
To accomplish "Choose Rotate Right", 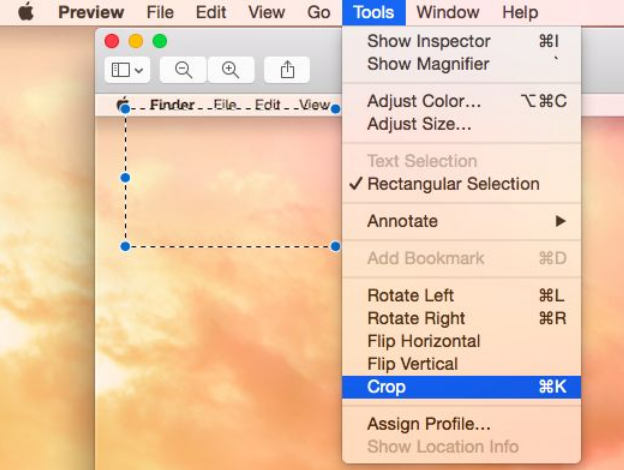I will tap(462, 318).
